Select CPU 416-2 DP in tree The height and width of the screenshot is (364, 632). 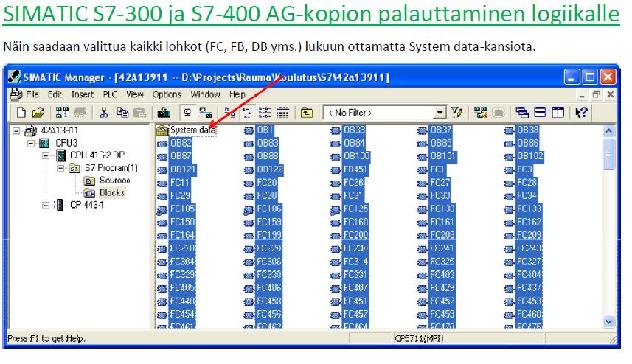coord(97,155)
